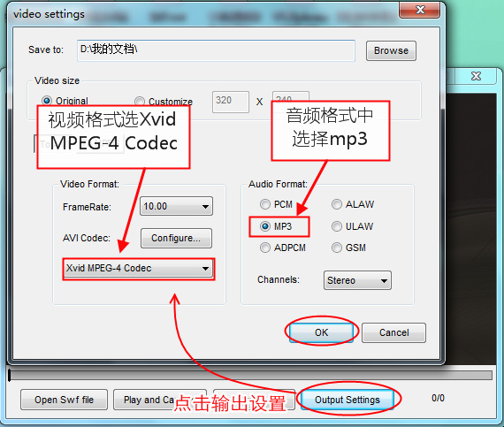Open the FrameRate dropdown

[x=176, y=206]
